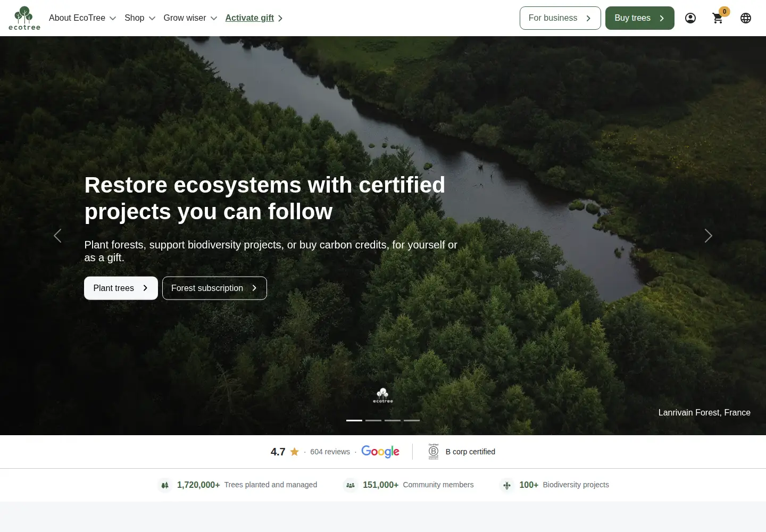The width and height of the screenshot is (766, 532).
Task: Click the 4.7 rating score
Action: [x=278, y=452]
